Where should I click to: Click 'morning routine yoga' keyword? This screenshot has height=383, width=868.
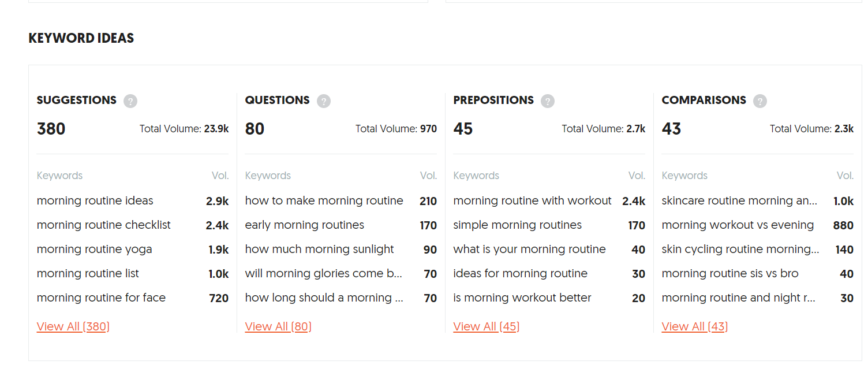click(x=95, y=250)
